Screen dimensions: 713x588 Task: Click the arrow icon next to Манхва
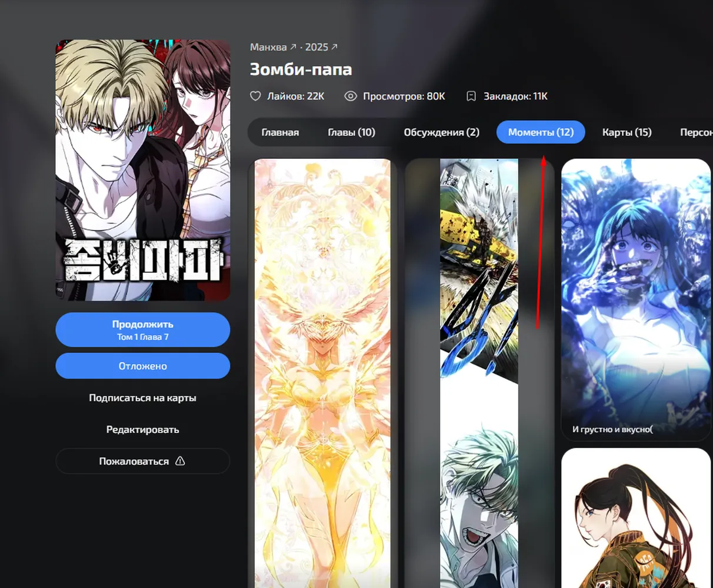click(x=294, y=46)
